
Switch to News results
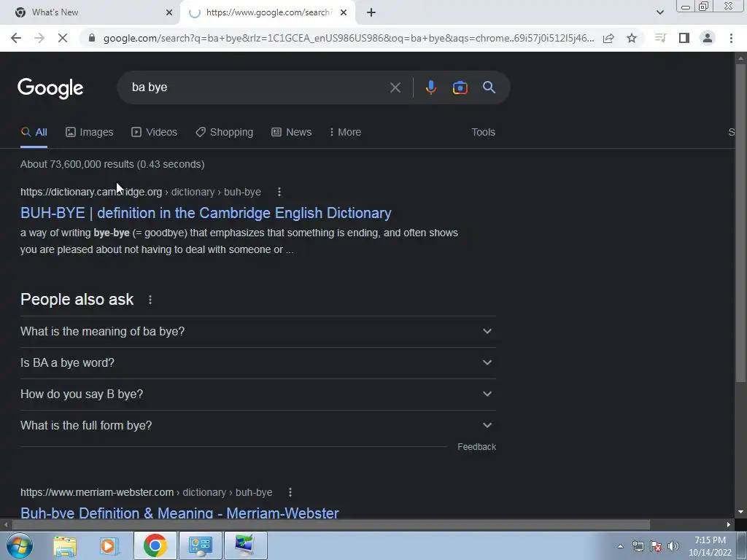click(x=292, y=133)
